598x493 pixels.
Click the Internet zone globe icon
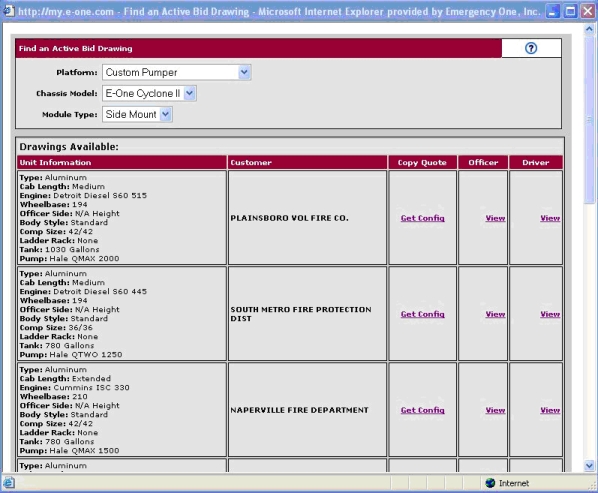(x=490, y=483)
